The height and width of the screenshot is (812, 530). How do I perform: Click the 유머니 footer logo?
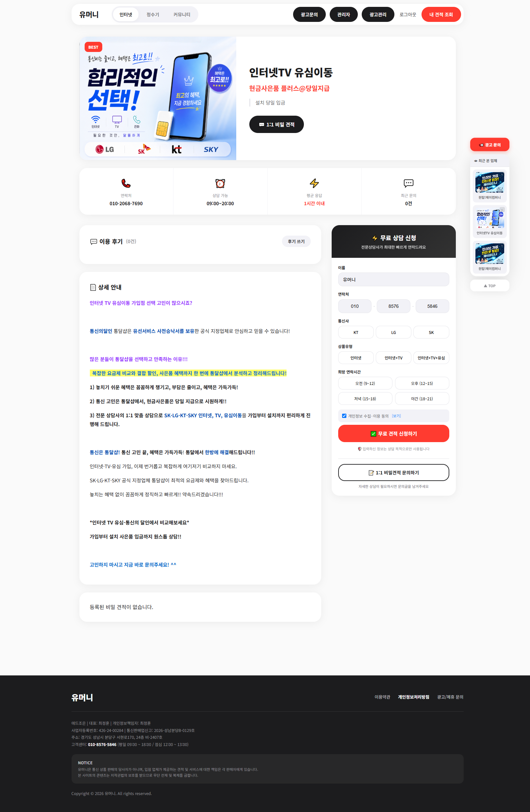pos(82,697)
